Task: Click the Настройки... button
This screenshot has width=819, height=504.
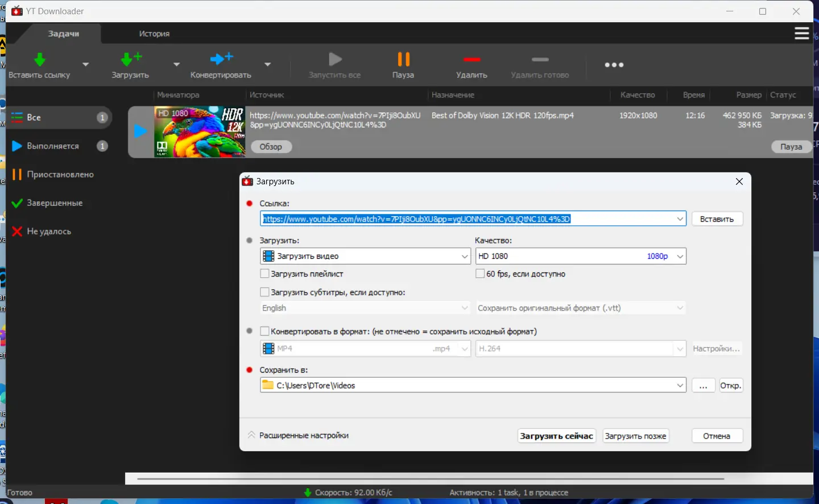Action: 717,349
